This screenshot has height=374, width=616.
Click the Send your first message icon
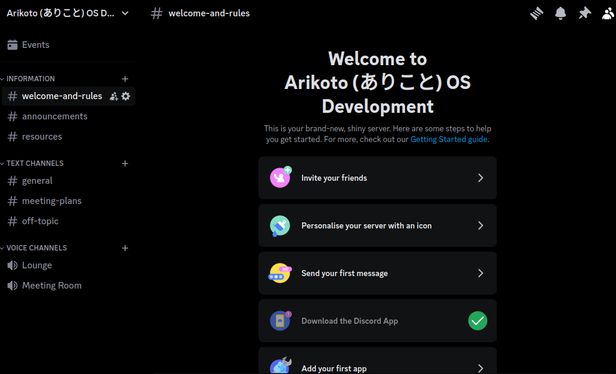[280, 273]
